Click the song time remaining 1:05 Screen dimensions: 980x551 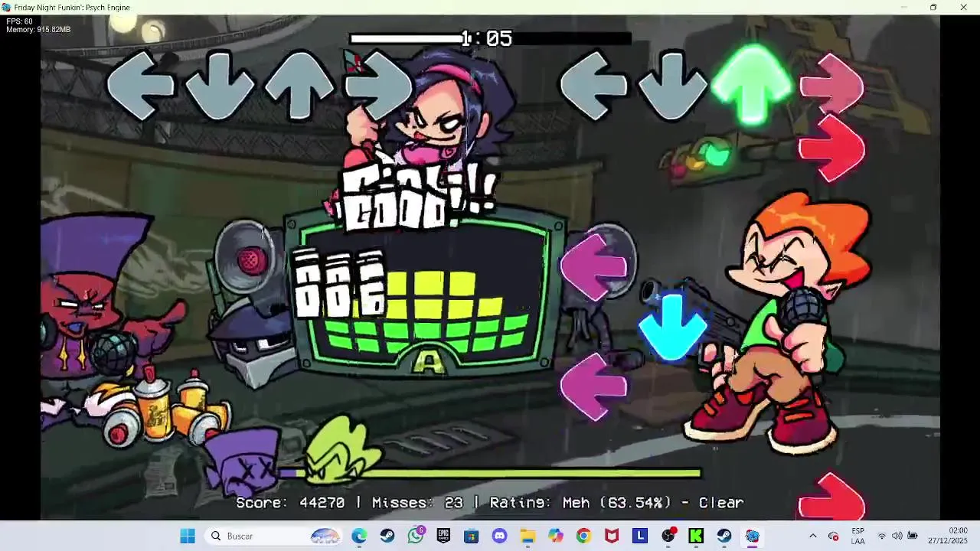coord(487,38)
